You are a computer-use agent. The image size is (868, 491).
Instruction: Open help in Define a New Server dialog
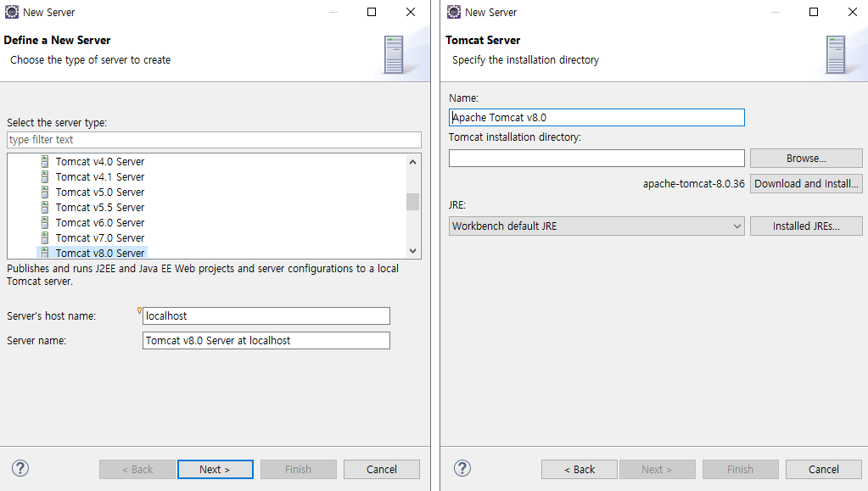point(20,468)
